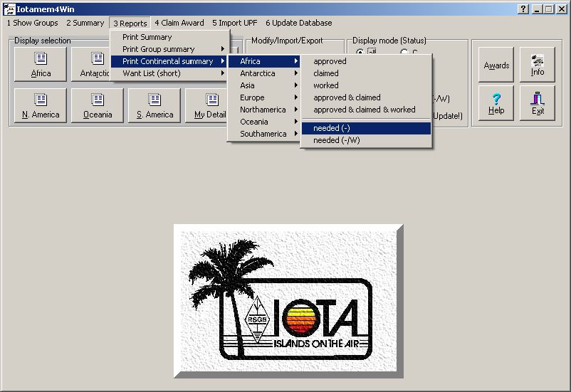
Task: Click the Awards button
Action: [x=496, y=65]
